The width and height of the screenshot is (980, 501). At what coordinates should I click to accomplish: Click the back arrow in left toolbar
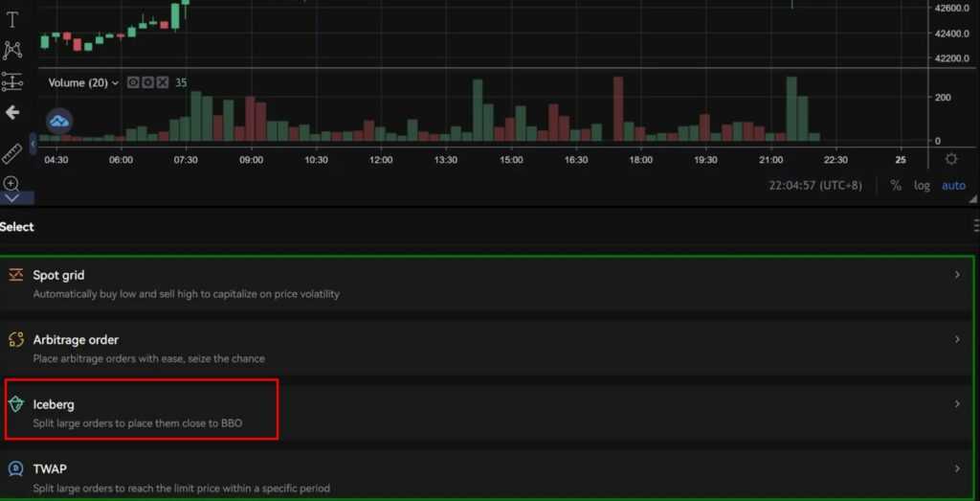point(12,113)
